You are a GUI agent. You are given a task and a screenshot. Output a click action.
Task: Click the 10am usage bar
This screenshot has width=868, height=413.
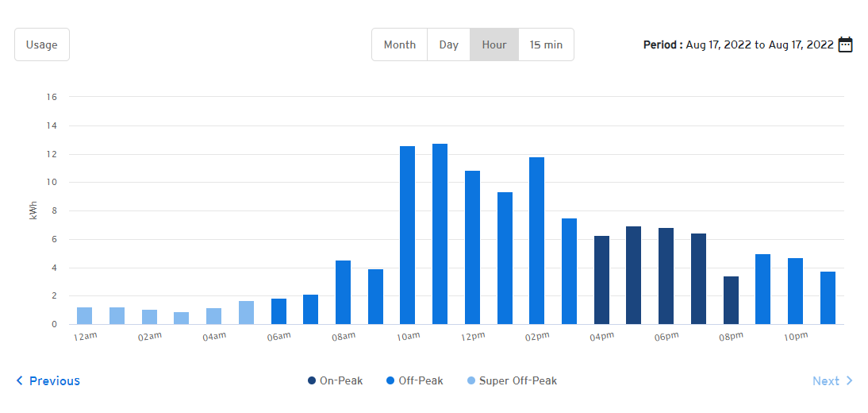(408, 235)
